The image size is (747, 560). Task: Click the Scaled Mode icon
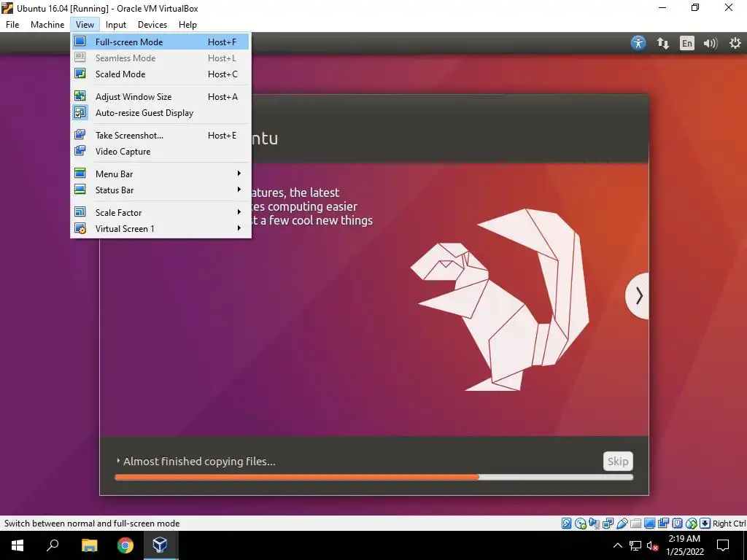pyautogui.click(x=80, y=74)
